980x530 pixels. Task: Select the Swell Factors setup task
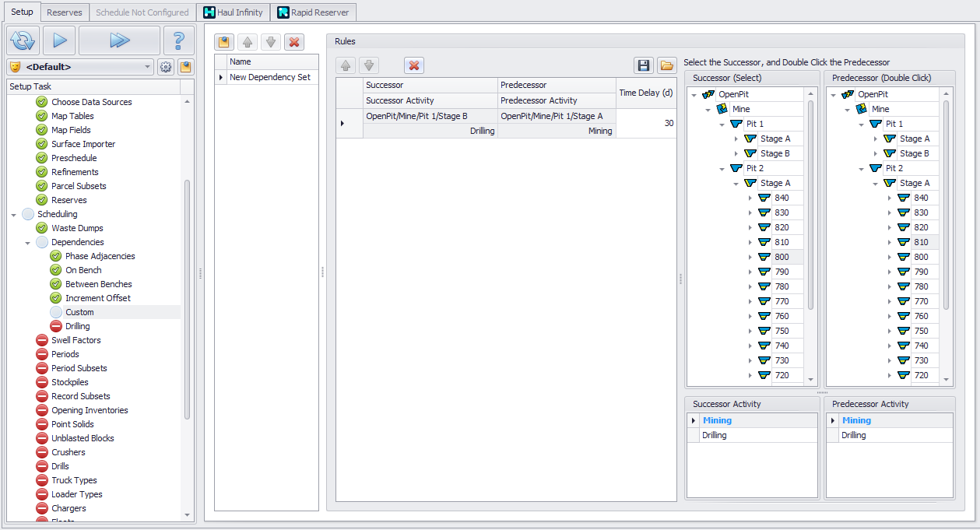tap(76, 340)
